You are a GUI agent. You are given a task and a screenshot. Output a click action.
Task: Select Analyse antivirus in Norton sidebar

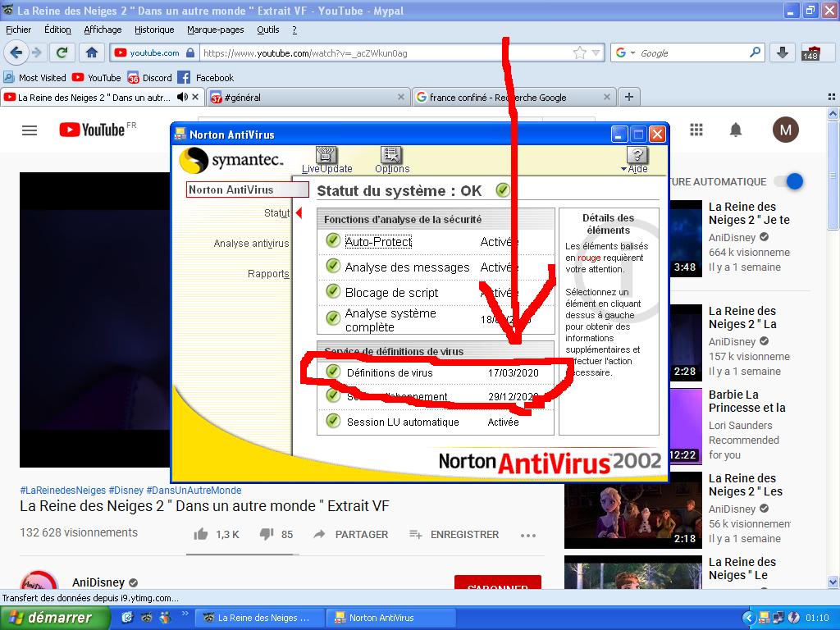pyautogui.click(x=251, y=244)
